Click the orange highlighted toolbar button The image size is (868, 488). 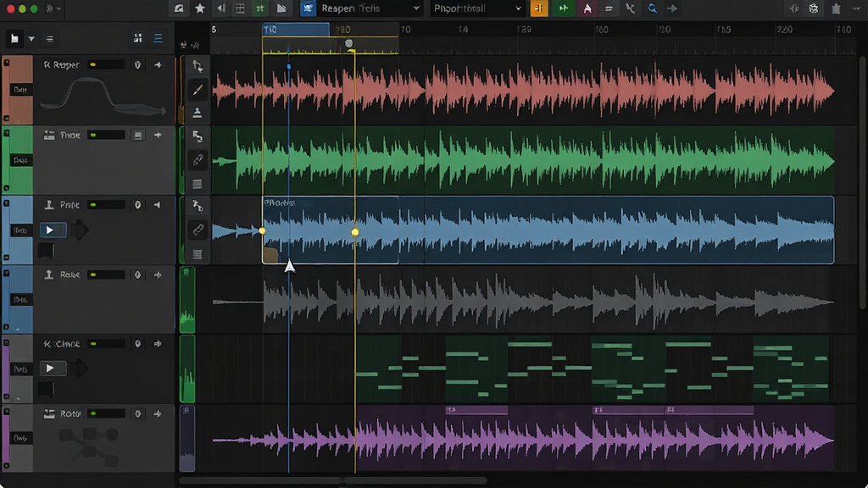(x=538, y=8)
